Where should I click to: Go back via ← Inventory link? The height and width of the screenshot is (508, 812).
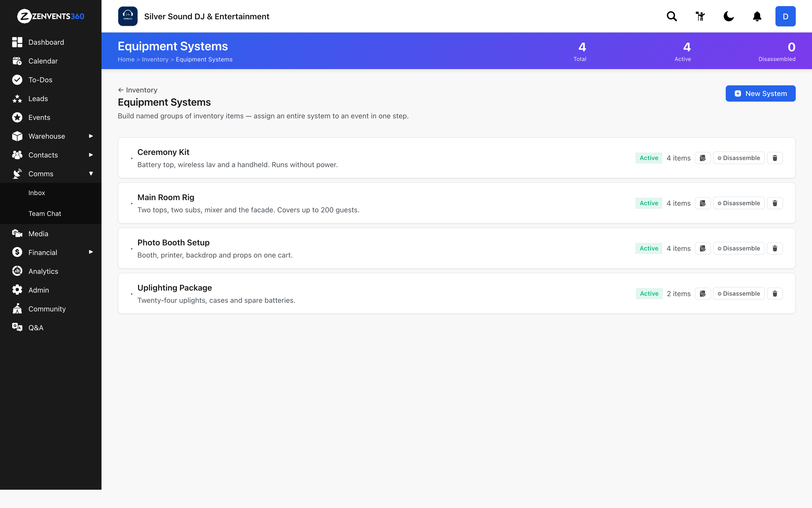138,90
